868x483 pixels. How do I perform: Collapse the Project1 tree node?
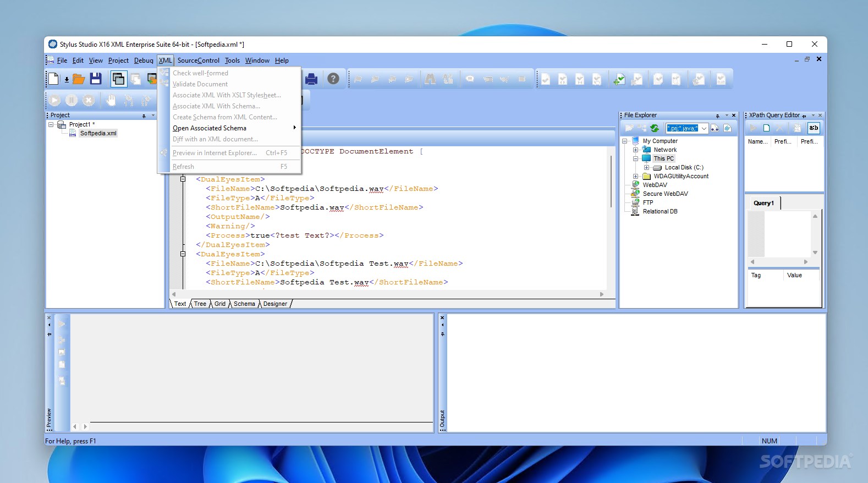click(x=51, y=125)
